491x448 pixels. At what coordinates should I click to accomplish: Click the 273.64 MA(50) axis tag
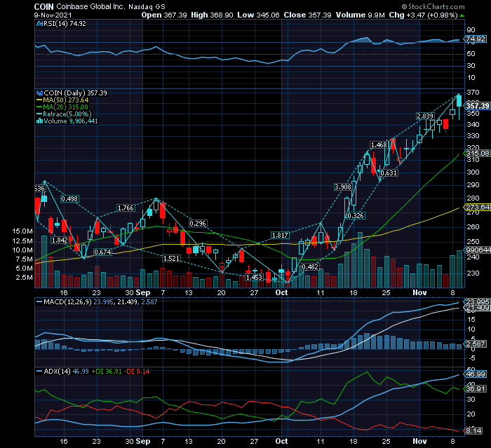pyautogui.click(x=477, y=208)
